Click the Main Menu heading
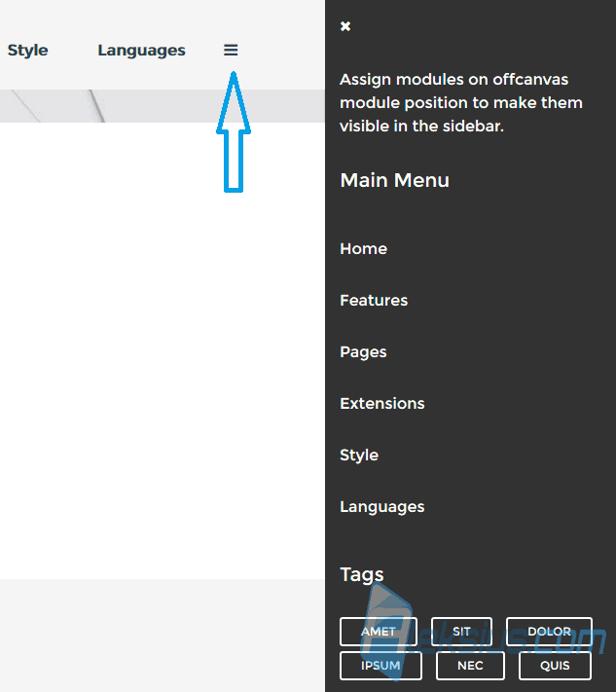 [x=394, y=180]
